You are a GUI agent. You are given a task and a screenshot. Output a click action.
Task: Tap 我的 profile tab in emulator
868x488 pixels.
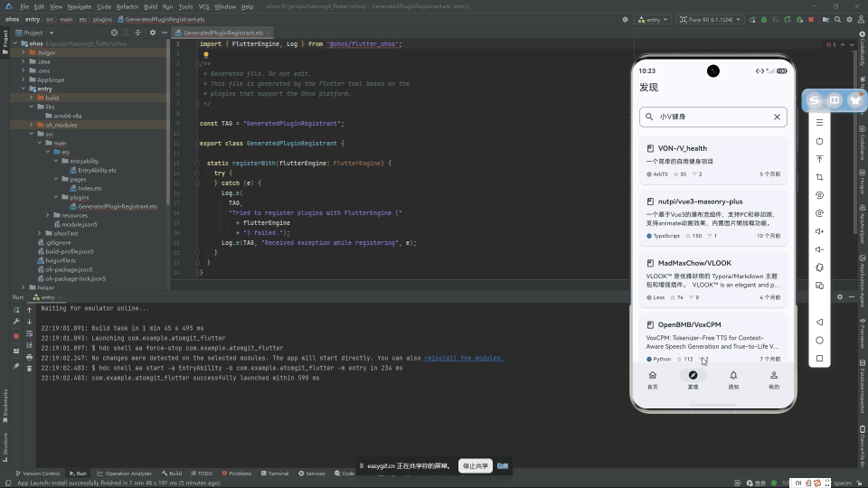tap(774, 380)
